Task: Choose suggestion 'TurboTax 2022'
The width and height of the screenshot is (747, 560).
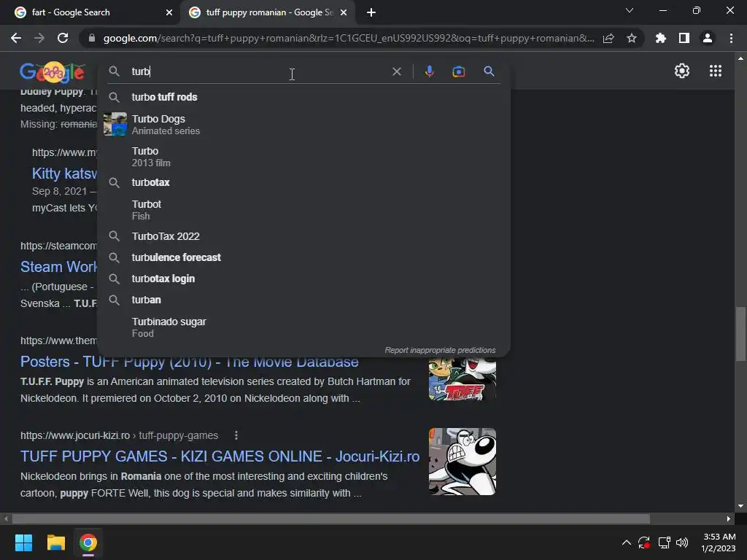Action: pyautogui.click(x=303, y=236)
